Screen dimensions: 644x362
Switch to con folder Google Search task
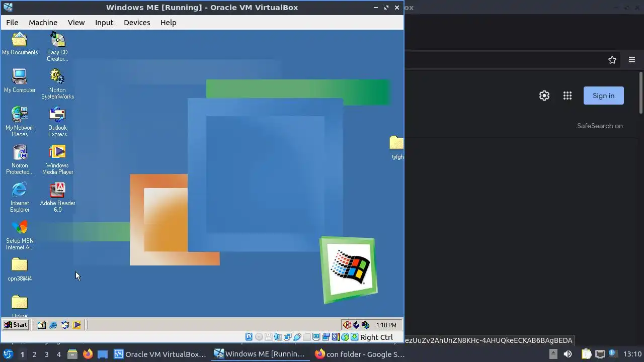point(359,354)
